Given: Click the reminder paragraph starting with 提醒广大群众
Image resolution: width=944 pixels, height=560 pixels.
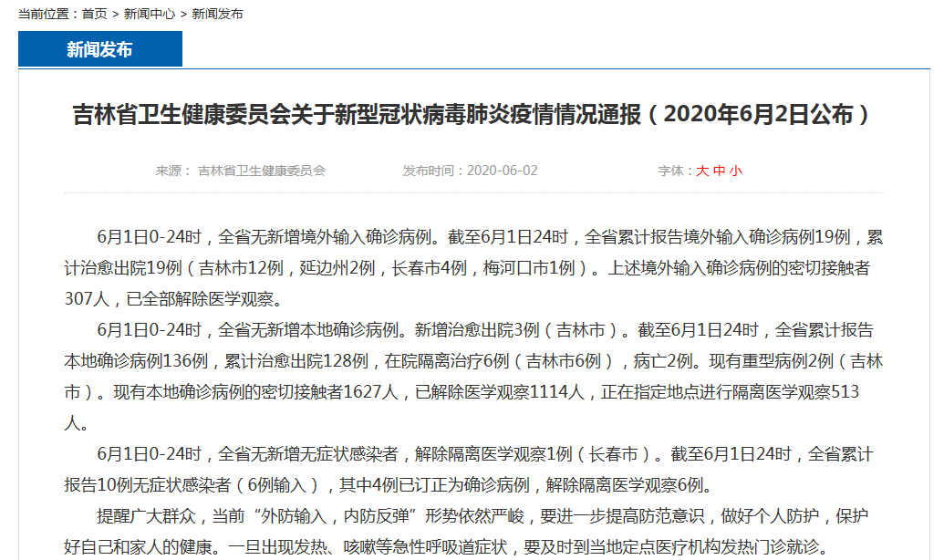Looking at the screenshot, I should 472,532.
